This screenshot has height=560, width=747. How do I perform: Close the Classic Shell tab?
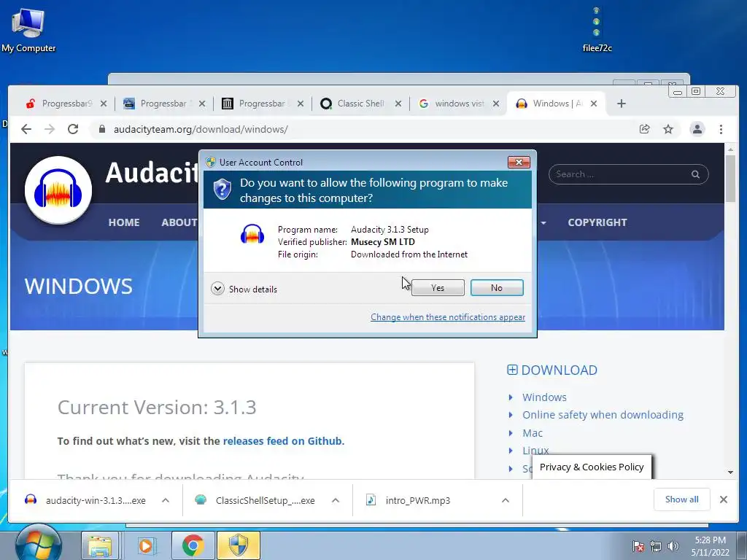click(x=398, y=104)
